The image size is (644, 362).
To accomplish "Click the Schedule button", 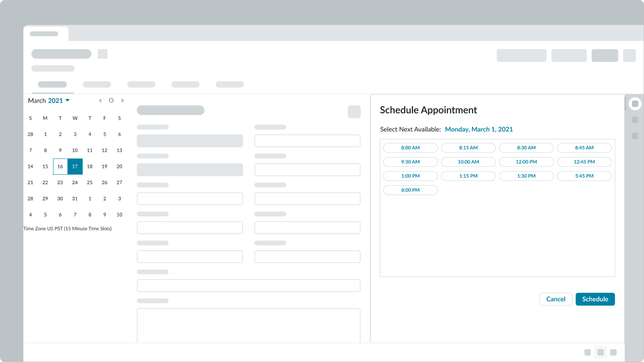I will (595, 299).
